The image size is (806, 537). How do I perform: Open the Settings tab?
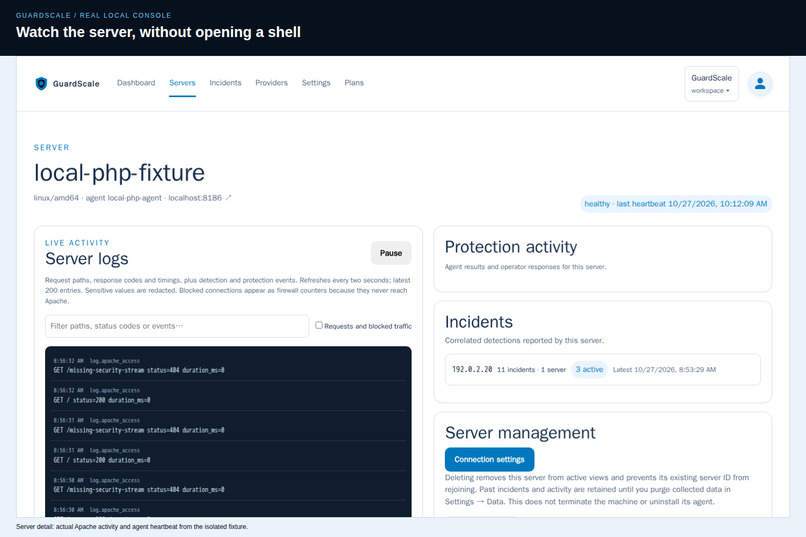(x=316, y=83)
